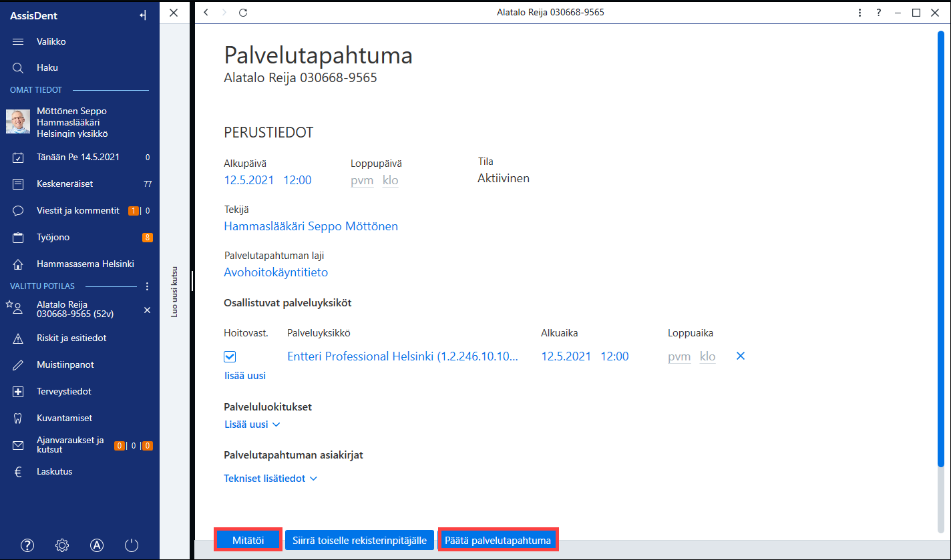Expand Tekniset lisätiedot section
The width and height of the screenshot is (951, 560).
click(x=270, y=479)
